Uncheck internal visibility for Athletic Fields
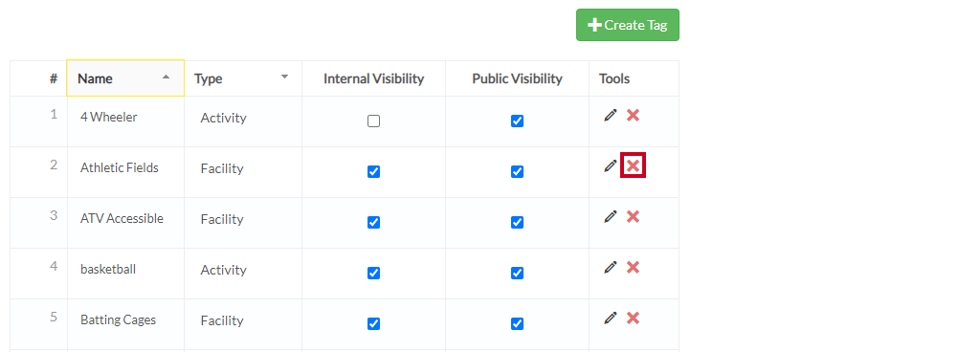 374,171
